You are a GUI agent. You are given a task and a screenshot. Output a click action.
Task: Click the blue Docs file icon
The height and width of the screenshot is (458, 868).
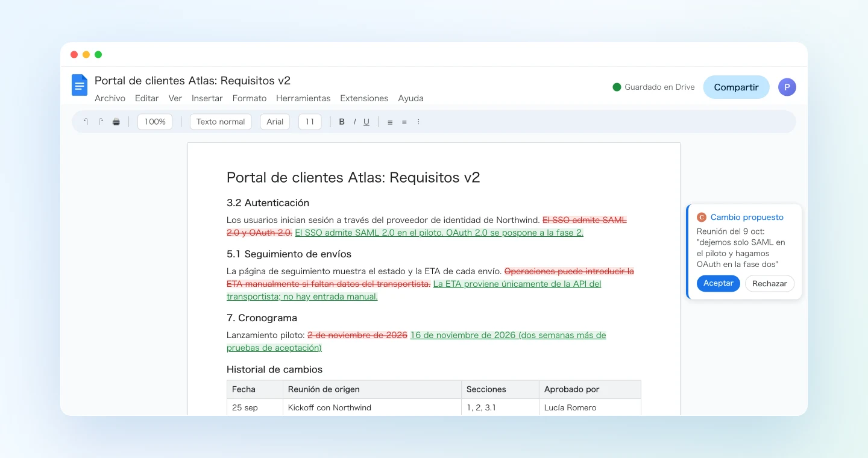(x=80, y=85)
